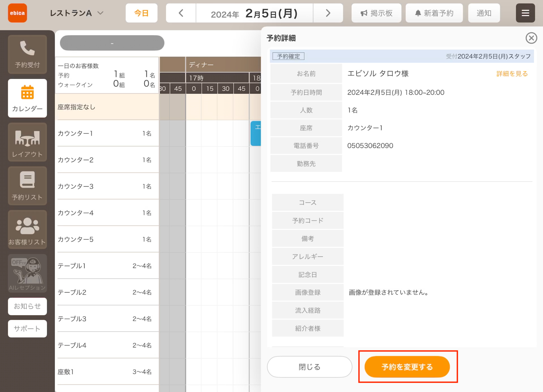The height and width of the screenshot is (392, 543).
Task: Click the 備考 field label
Action: click(x=308, y=239)
